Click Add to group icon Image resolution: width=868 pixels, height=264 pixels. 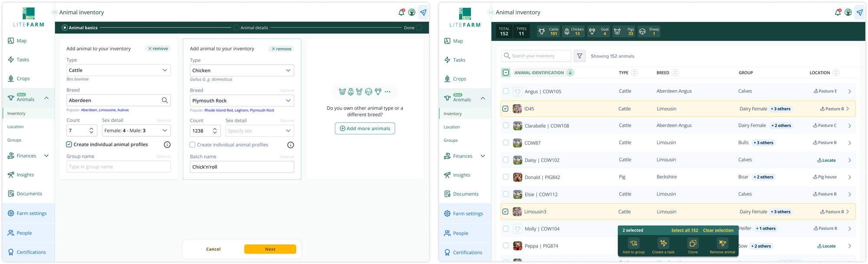pos(634,243)
